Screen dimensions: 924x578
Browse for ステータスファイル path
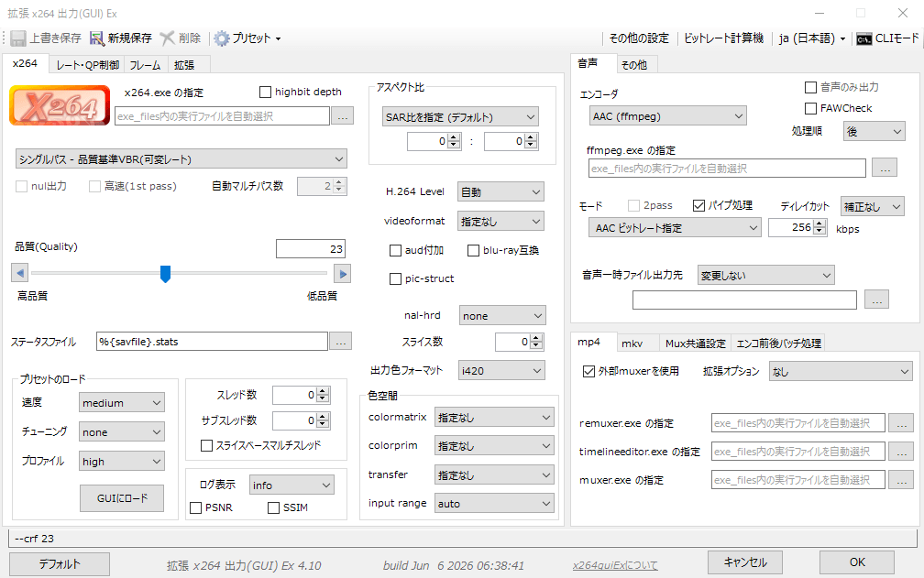tap(341, 342)
